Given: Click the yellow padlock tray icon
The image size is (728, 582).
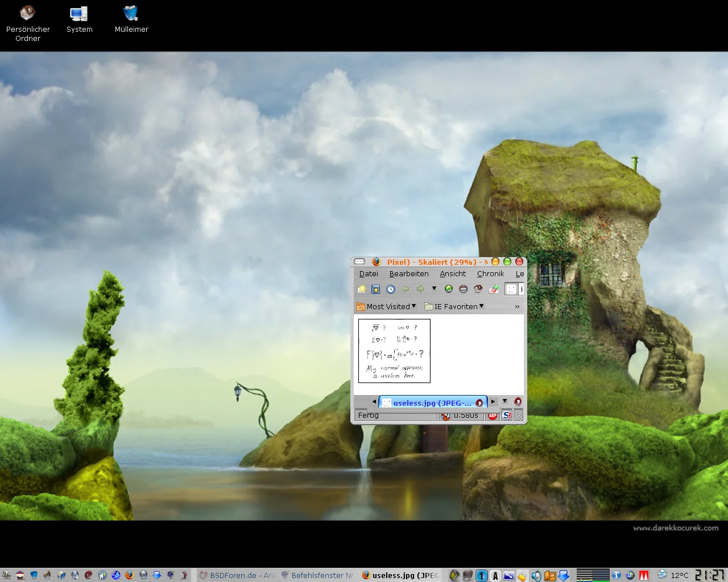Looking at the screenshot, I should click(x=522, y=576).
